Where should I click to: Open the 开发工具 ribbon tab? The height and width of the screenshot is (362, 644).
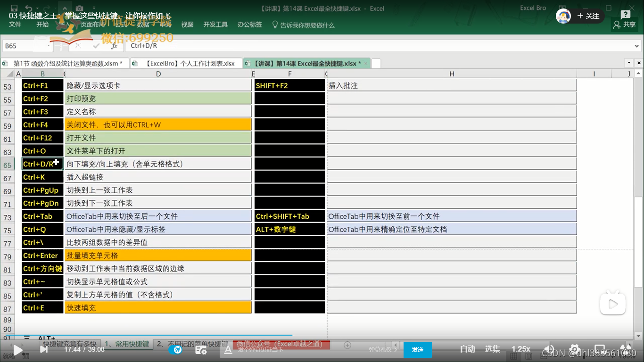coord(215,25)
